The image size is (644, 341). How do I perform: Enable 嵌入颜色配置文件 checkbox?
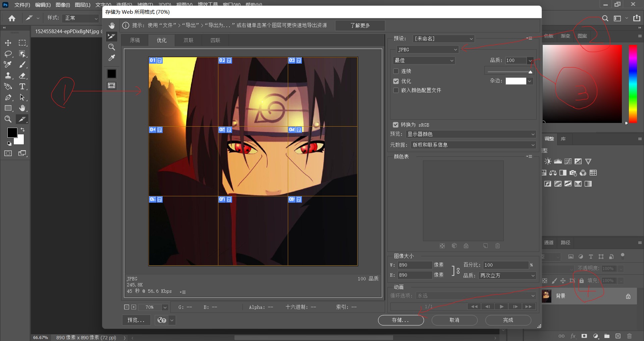(x=396, y=90)
